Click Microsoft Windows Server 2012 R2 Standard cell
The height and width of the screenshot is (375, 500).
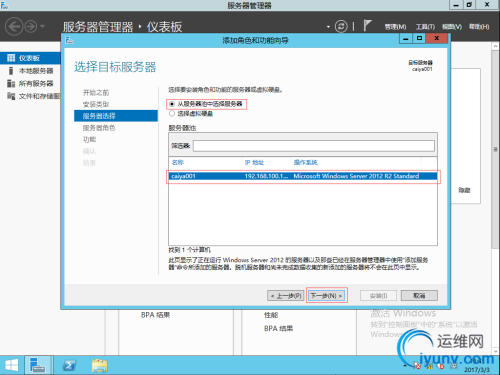(x=356, y=176)
